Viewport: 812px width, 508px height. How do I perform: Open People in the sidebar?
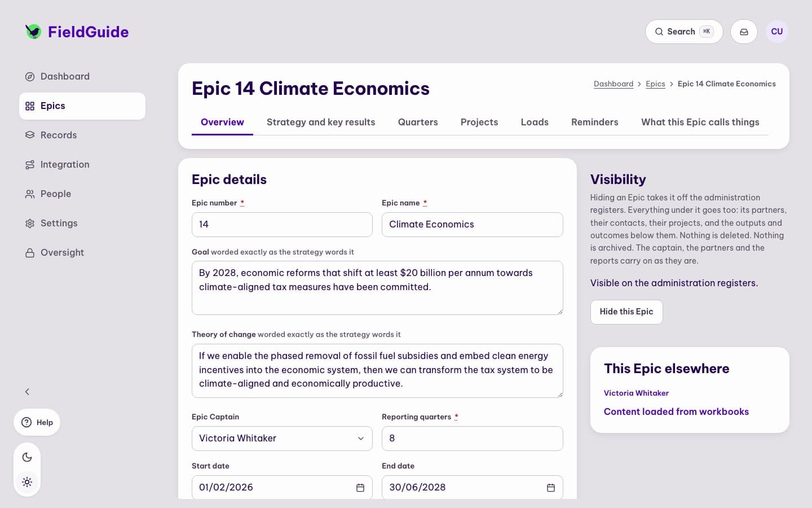[x=82, y=194]
